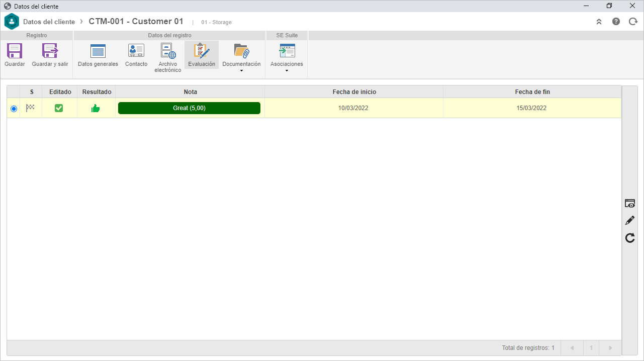Open the Contacto section

click(136, 51)
